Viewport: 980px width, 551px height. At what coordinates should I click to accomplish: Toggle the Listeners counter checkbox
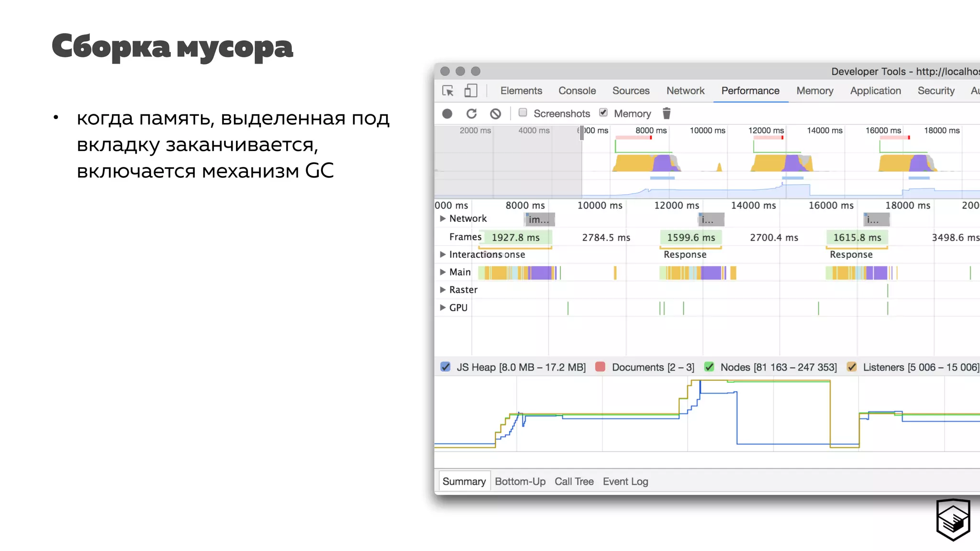[852, 367]
